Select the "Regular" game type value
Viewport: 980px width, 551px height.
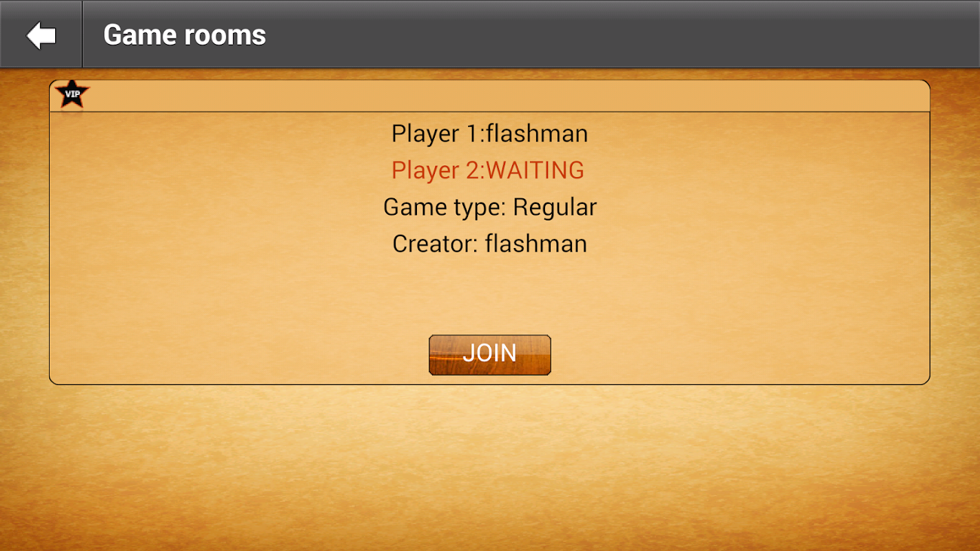[555, 207]
